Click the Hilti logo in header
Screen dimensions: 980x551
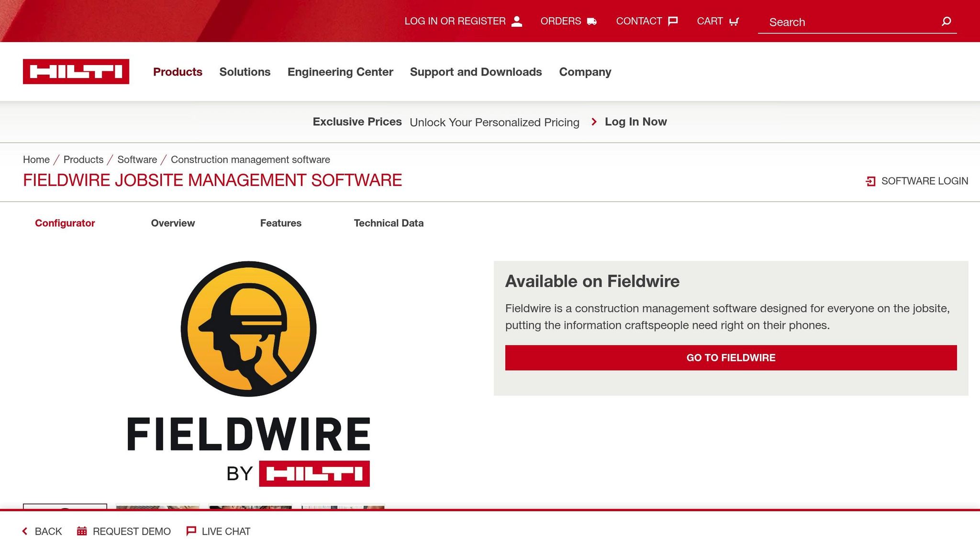click(76, 72)
